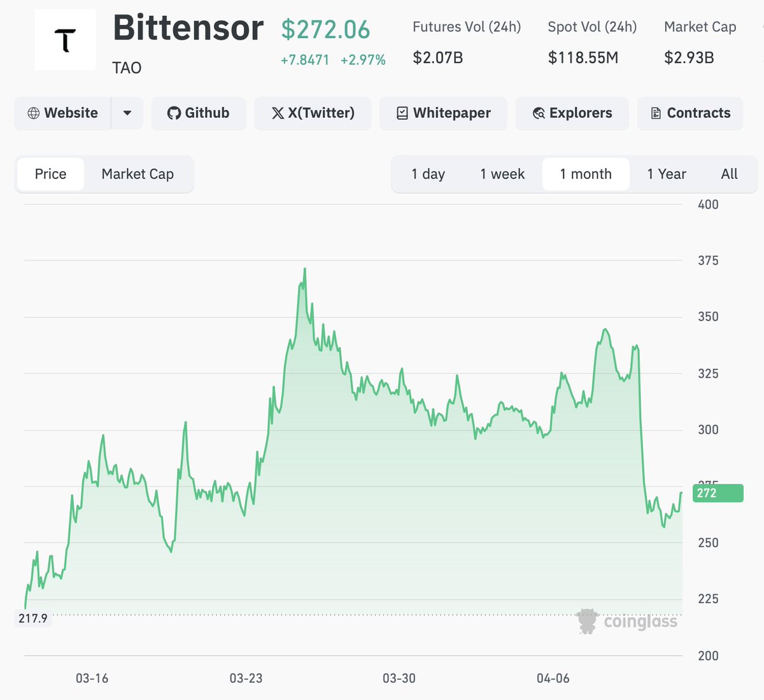
Task: Expand the Website dropdown arrow
Action: 127,113
